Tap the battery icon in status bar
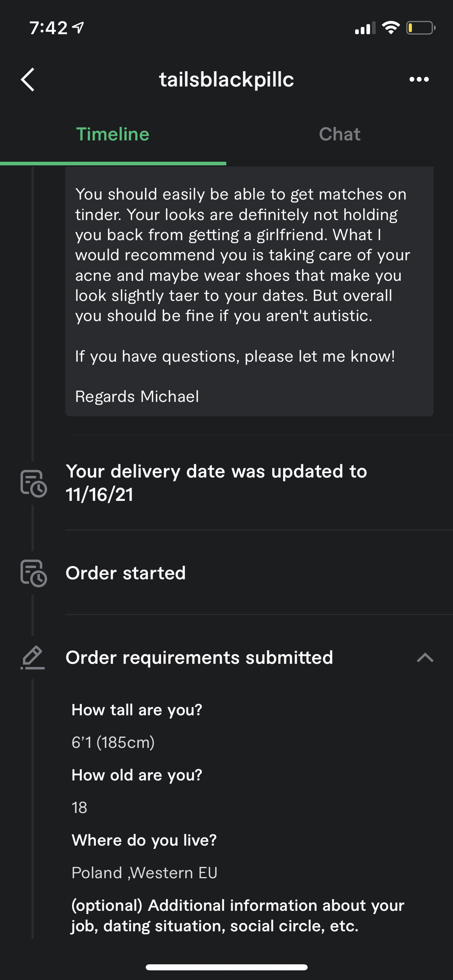Viewport: 453px width, 980px height. click(421, 28)
